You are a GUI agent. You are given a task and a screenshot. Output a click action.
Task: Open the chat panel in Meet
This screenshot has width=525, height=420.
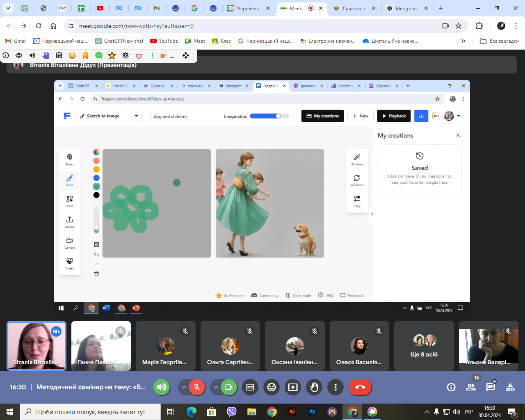491,387
